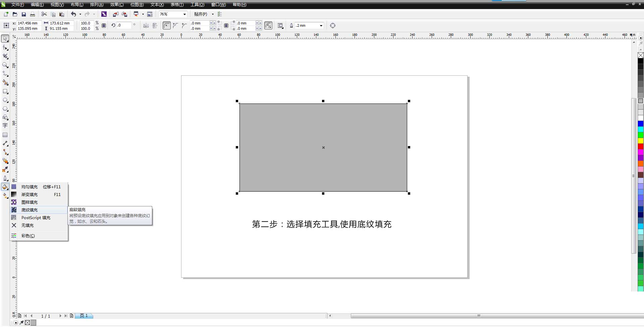644x327 pixels.
Task: Create a new document with the toolbar icon
Action: click(x=6, y=14)
